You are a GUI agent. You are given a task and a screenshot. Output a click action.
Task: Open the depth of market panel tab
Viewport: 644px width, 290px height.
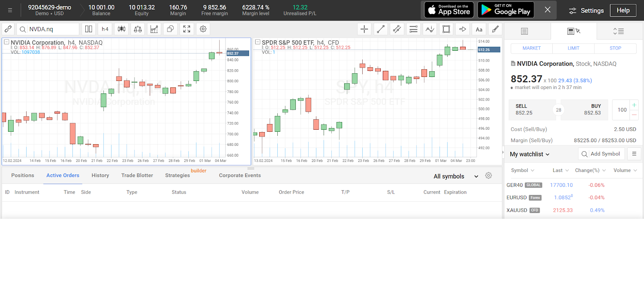click(619, 31)
